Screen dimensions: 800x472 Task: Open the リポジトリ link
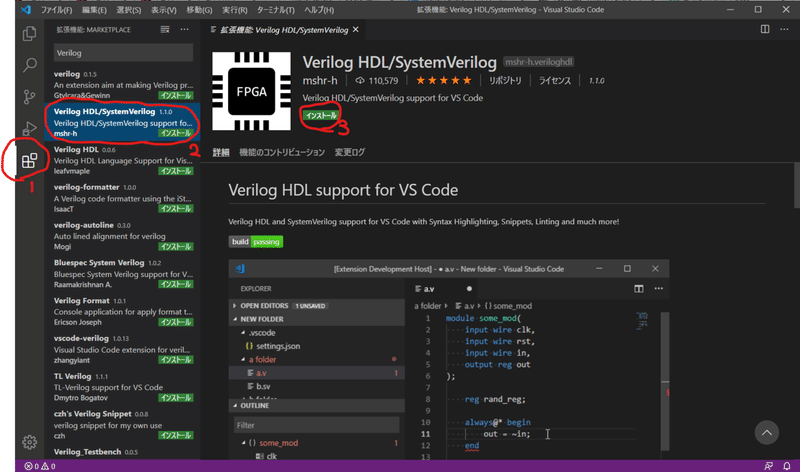point(505,81)
